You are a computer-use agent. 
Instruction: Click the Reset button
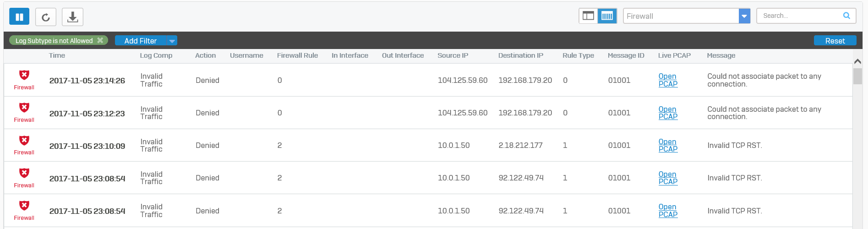click(835, 41)
